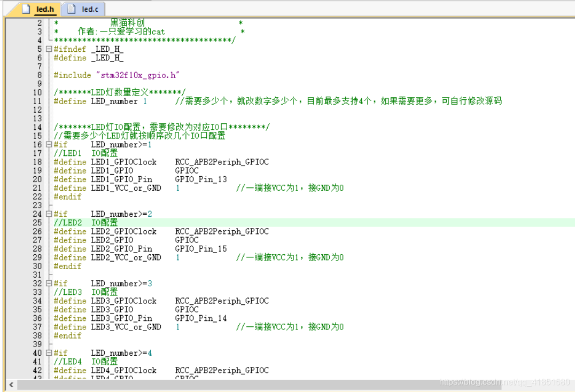This screenshot has height=392, width=575.
Task: Click the #endif on line 22
Action: (x=67, y=197)
